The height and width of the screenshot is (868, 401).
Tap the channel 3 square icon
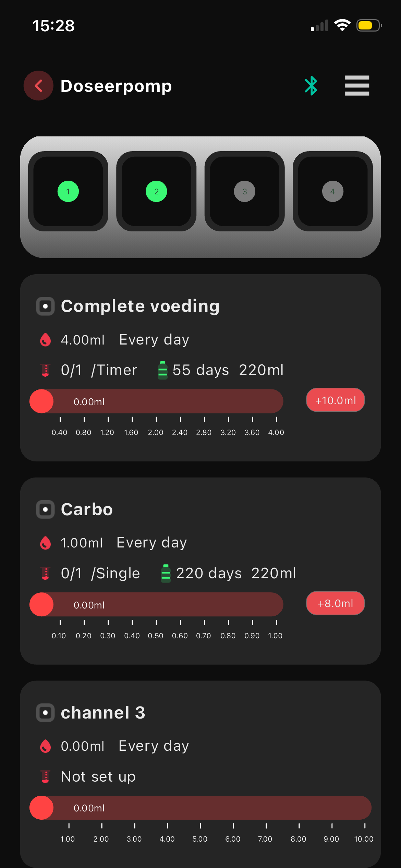click(x=45, y=713)
